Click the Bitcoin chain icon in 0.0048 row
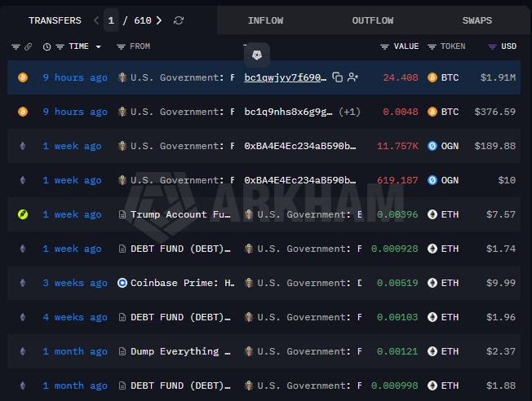Screen dimensions: 532x401 23,112
